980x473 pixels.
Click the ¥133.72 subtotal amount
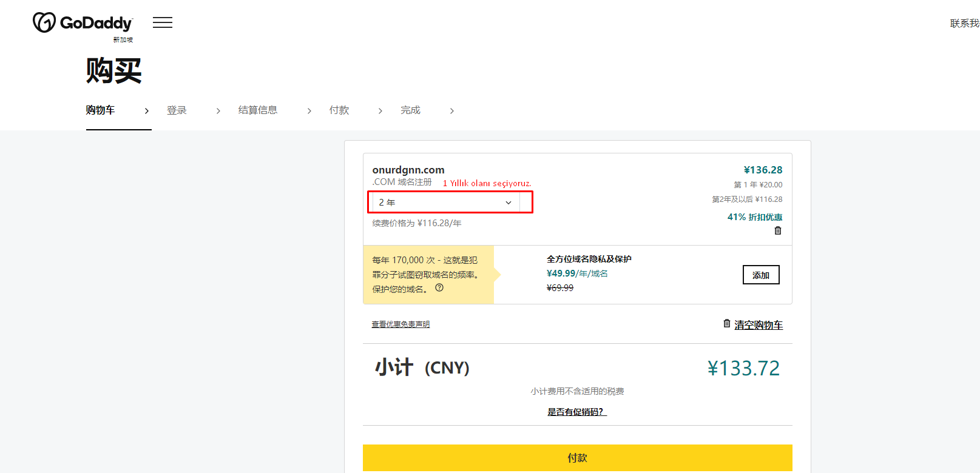[x=743, y=368]
